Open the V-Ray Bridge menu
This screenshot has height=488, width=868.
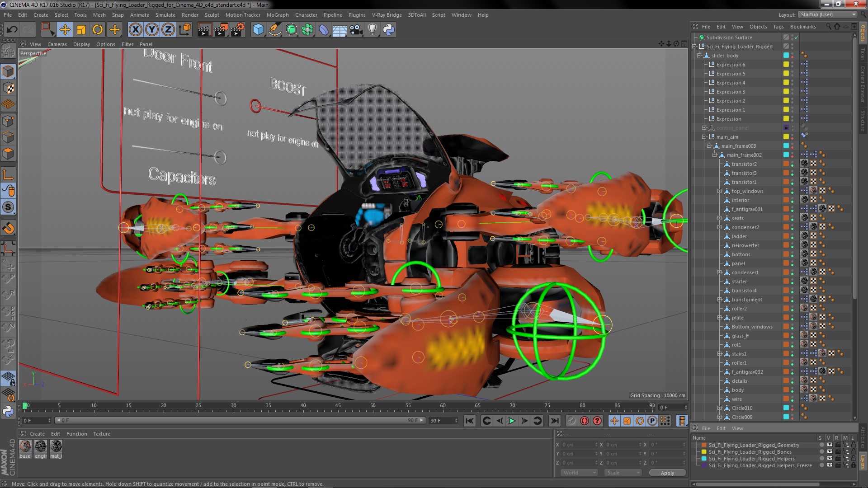click(x=387, y=15)
